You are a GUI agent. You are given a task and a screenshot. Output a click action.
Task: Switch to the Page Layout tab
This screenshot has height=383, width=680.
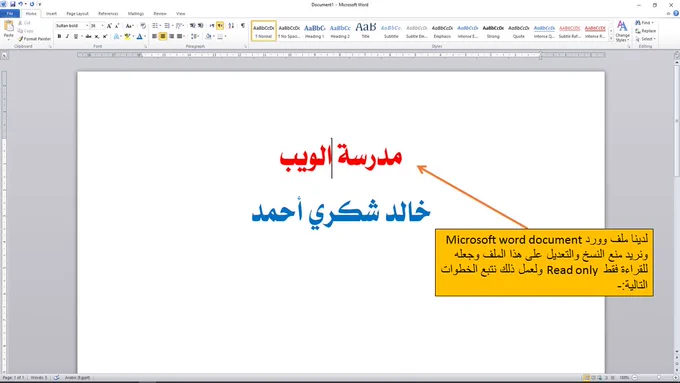click(77, 13)
